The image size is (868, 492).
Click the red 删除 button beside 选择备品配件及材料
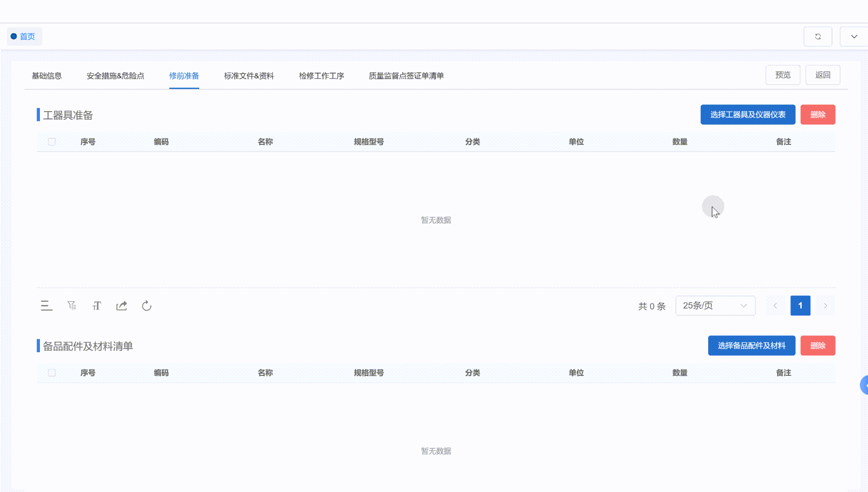818,345
